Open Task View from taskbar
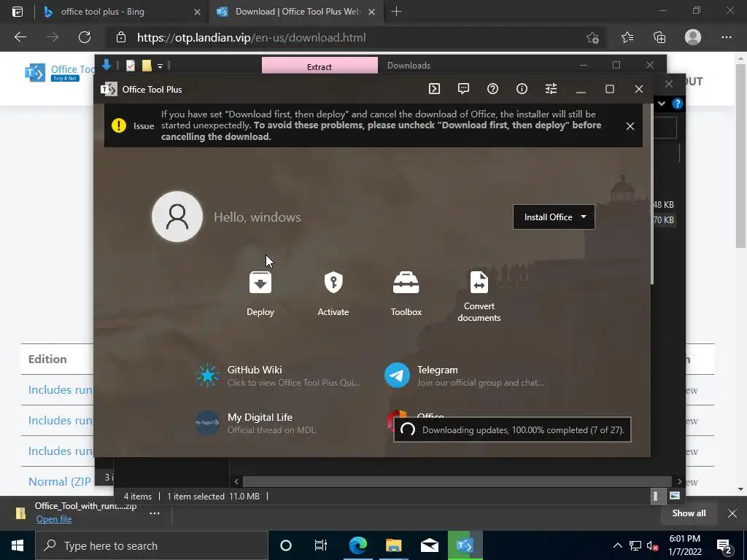This screenshot has width=747, height=560. click(321, 545)
